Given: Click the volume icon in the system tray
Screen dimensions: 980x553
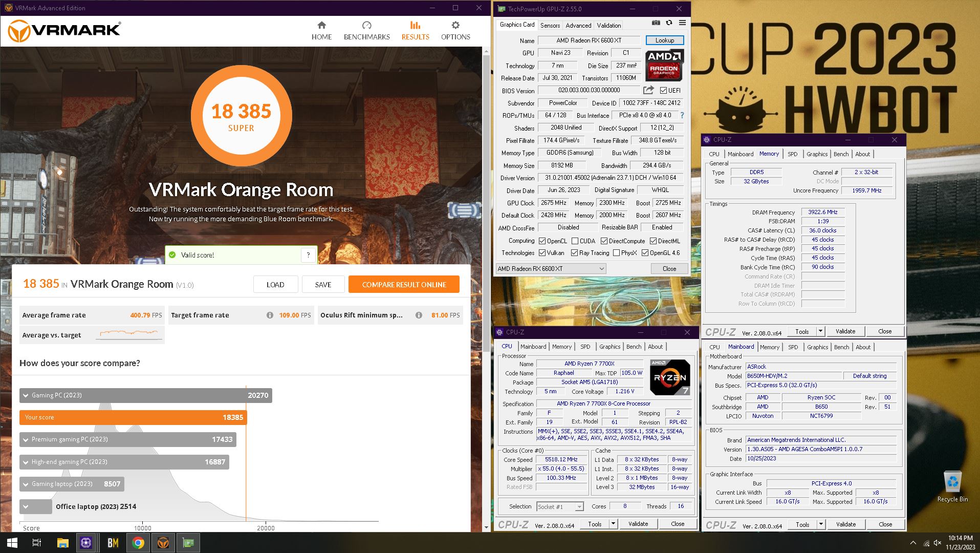Looking at the screenshot, I should click(938, 543).
